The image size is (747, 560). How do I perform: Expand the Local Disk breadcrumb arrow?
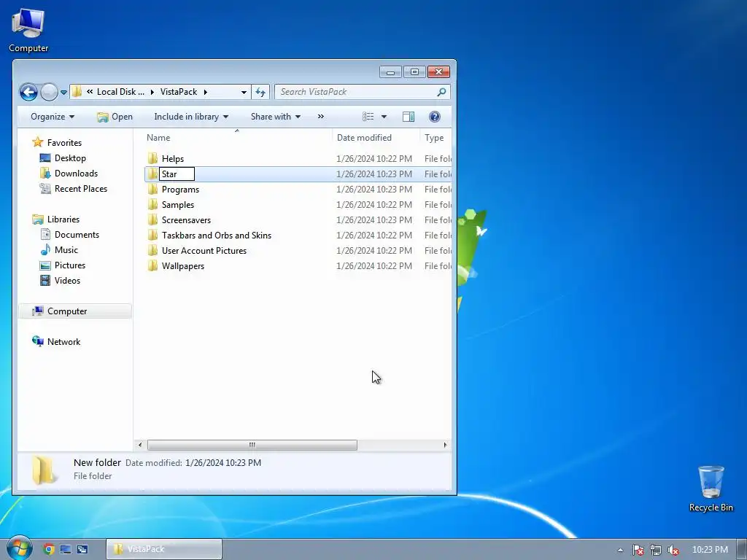tap(152, 92)
